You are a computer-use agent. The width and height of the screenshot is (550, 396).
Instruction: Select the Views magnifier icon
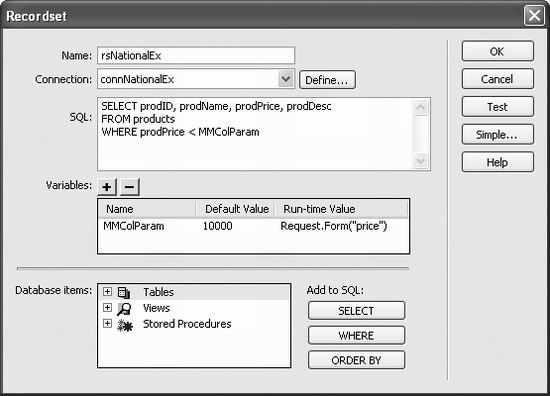(x=124, y=308)
